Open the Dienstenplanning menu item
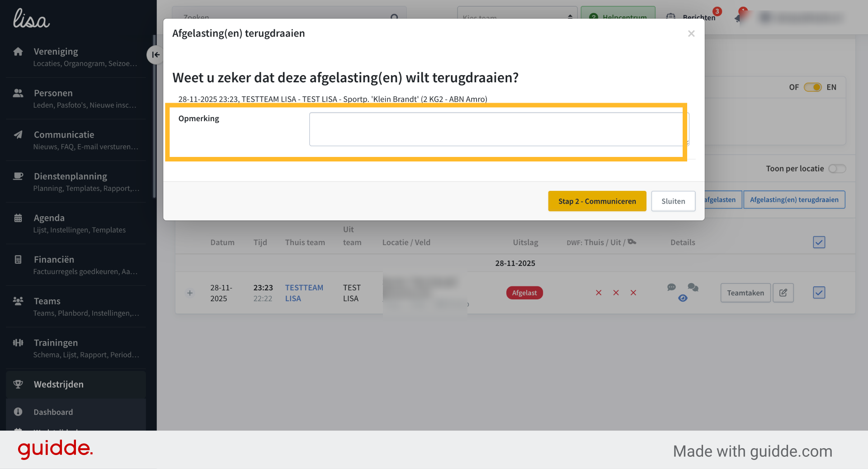 pos(76,181)
